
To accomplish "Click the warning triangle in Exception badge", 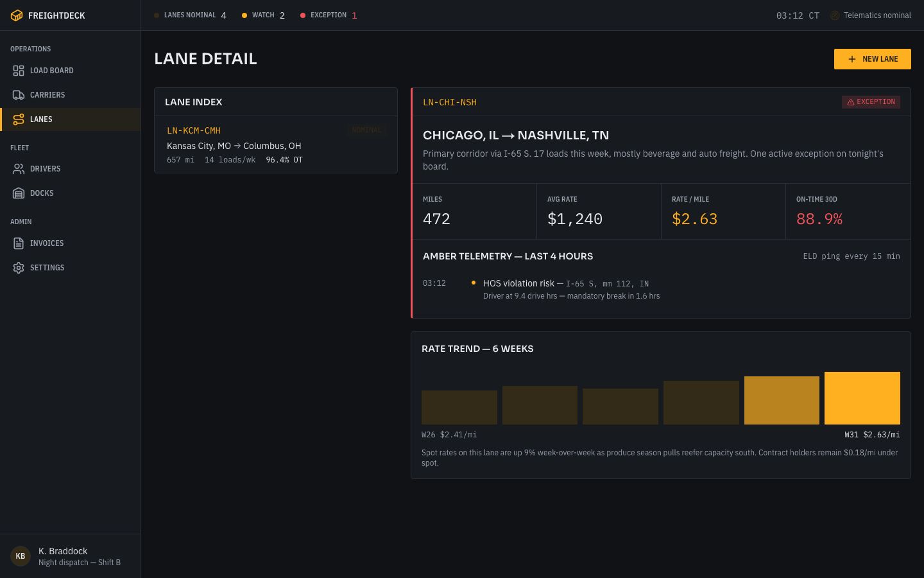I will tap(851, 102).
